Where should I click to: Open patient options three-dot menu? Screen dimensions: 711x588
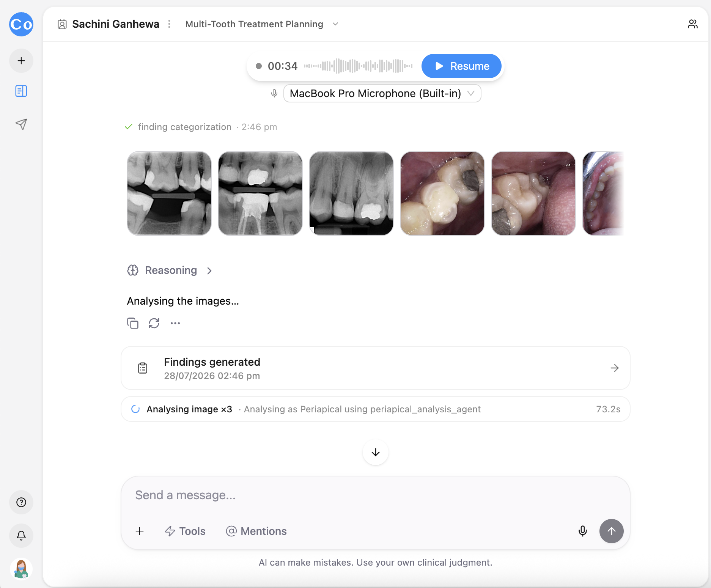[169, 24]
